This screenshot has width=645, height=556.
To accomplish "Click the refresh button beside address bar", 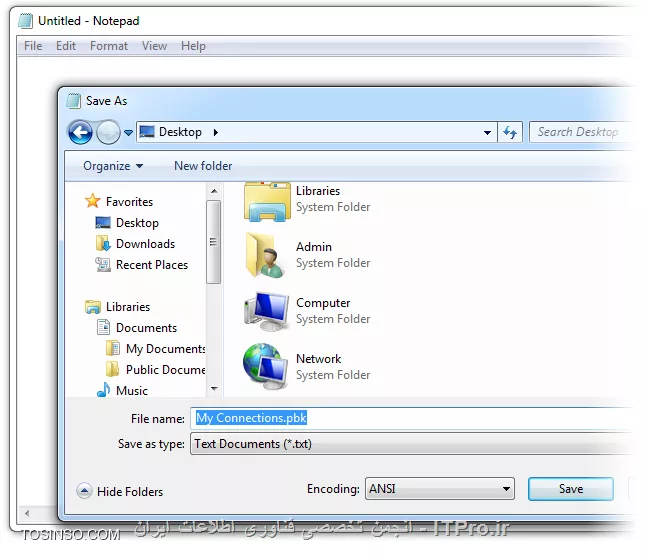I will pos(510,132).
